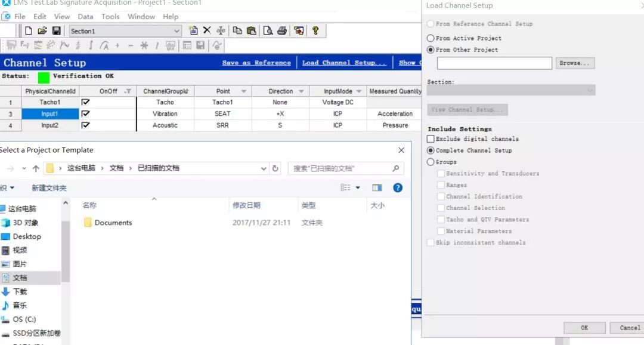644x345 pixels.
Task: Click the Copy toolbar icon
Action: pos(237,30)
